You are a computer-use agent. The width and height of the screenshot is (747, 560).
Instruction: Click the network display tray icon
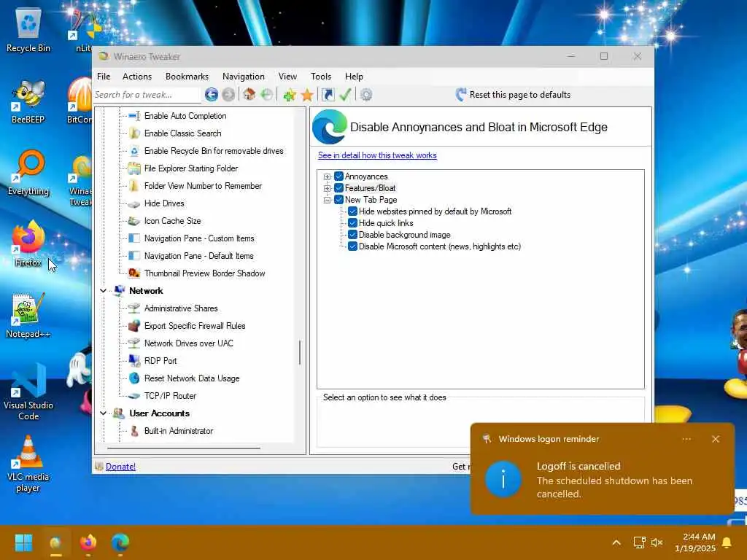click(639, 542)
